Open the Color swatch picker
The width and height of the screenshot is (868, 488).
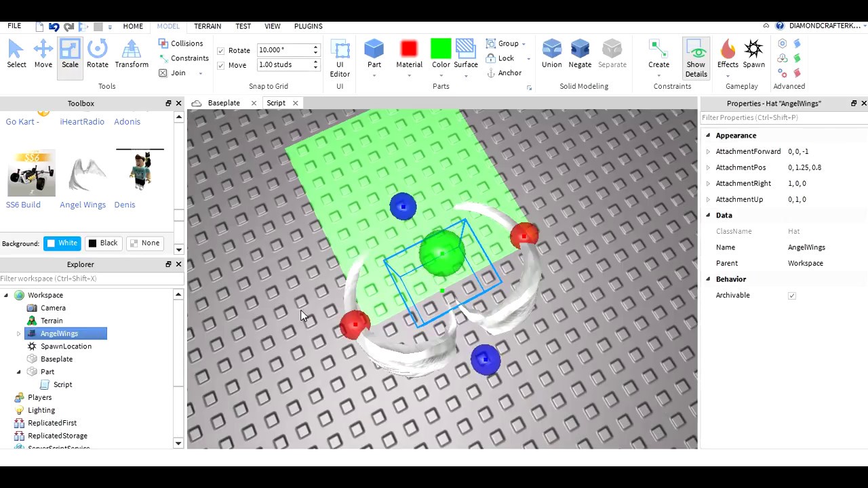(x=441, y=54)
